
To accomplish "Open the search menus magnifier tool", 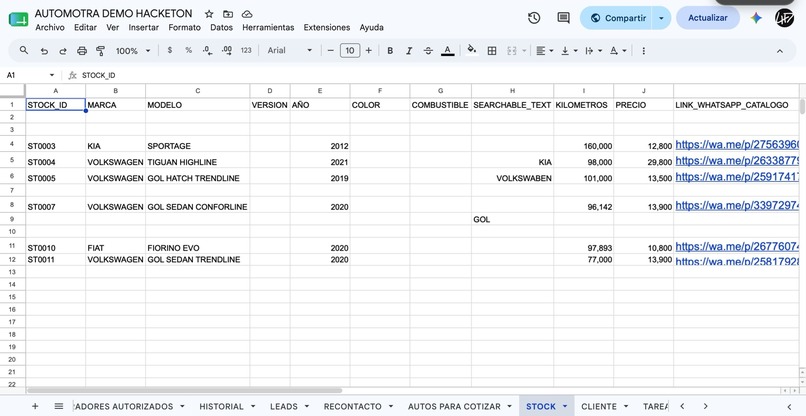I will tap(24, 50).
